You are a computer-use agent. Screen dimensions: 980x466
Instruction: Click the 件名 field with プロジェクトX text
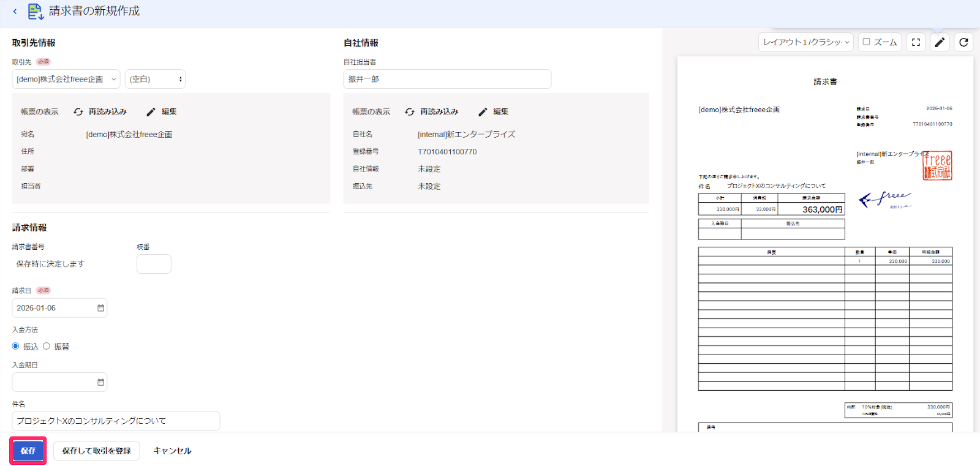coord(116,421)
